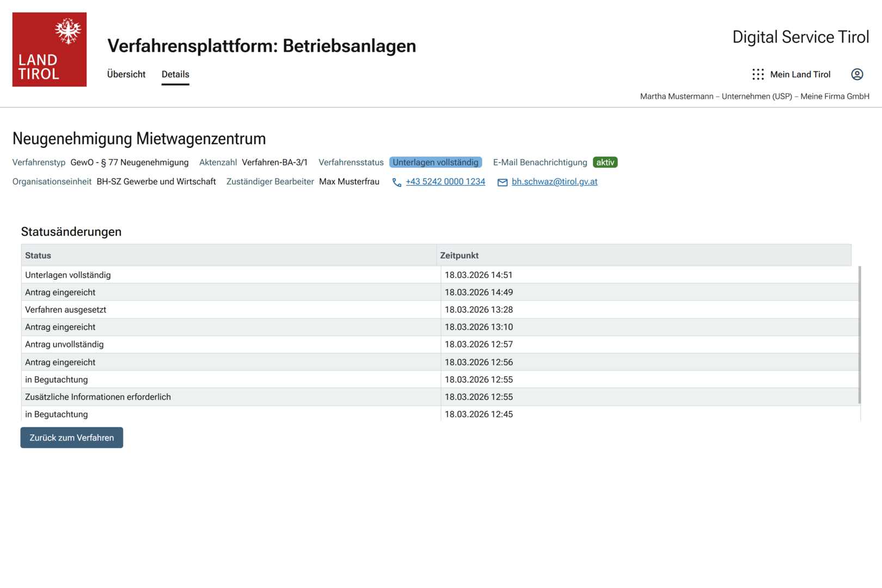
Task: Open the bh.schwaz@tirol.gv.at email link
Action: [x=554, y=182]
